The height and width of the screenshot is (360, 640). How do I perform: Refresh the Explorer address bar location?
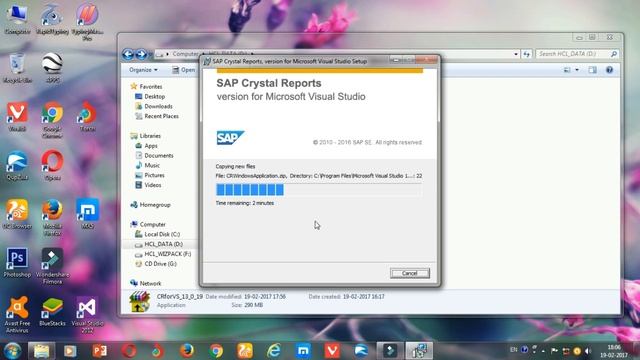click(x=527, y=54)
